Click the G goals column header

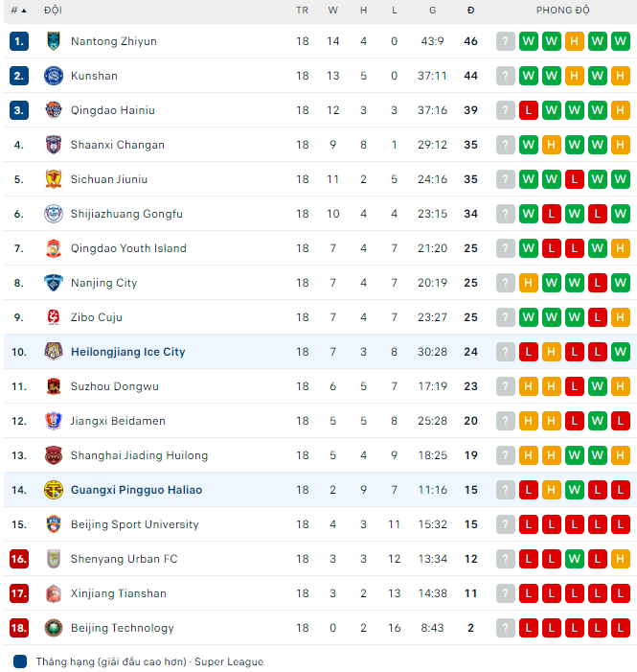432,10
